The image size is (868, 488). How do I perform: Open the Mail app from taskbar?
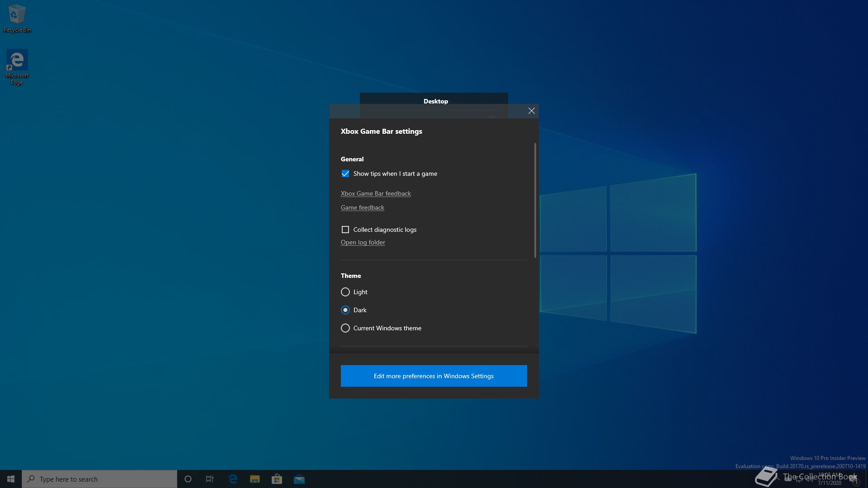(x=299, y=479)
